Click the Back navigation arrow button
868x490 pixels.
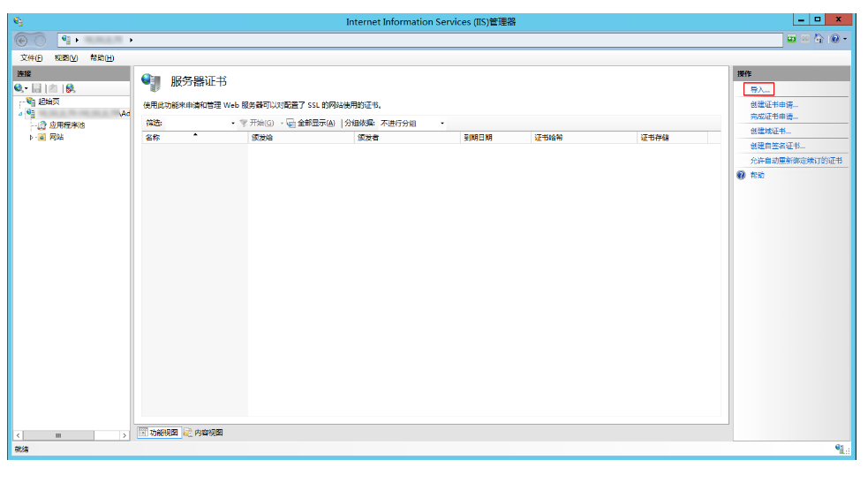[23, 40]
